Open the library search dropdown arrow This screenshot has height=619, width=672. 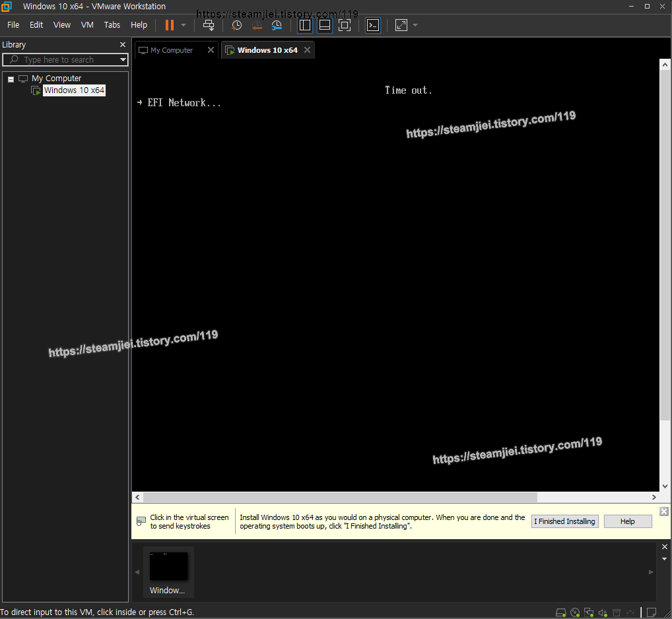(x=123, y=59)
